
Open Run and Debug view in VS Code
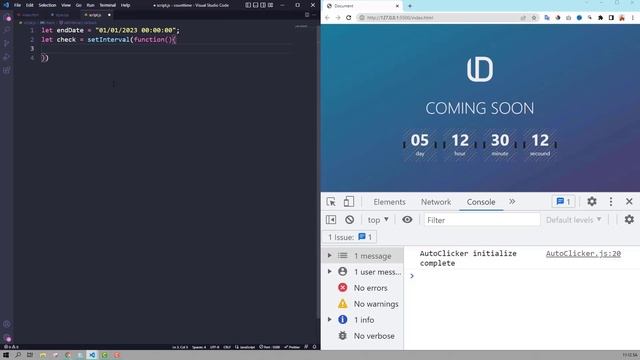[x=7, y=57]
